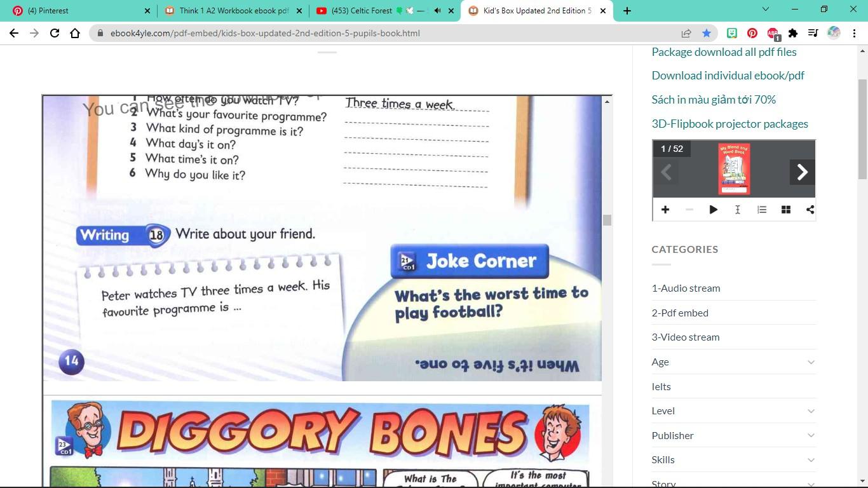This screenshot has height=488, width=868.
Task: Show flipbook thumbnails grid
Action: click(786, 210)
